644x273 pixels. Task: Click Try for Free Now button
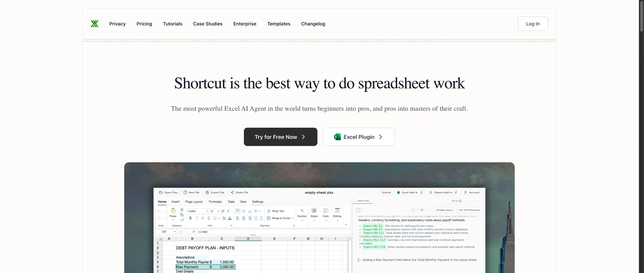pos(280,137)
